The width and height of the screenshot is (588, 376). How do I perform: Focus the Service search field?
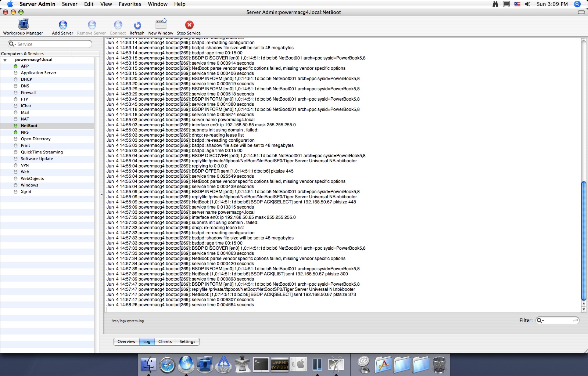(x=50, y=44)
